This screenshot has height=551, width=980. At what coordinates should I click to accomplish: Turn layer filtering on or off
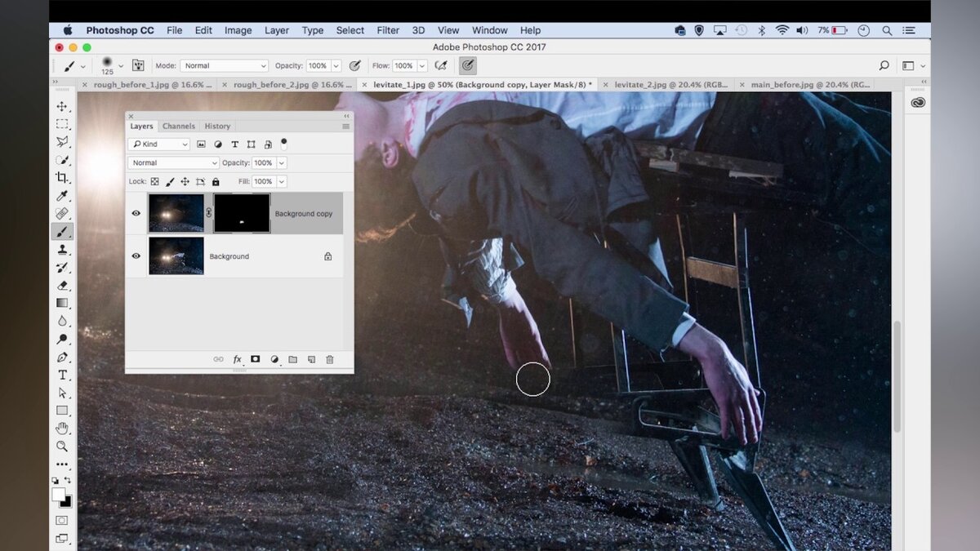pyautogui.click(x=284, y=143)
